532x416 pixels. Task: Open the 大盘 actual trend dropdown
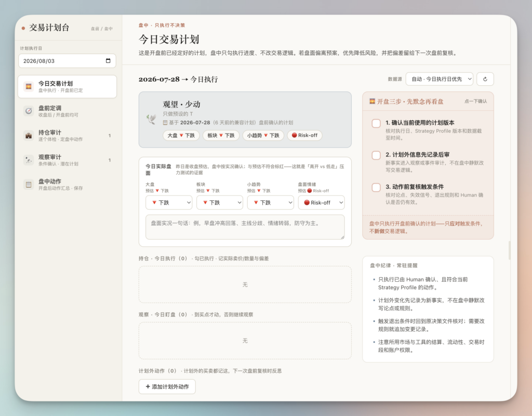coord(169,202)
